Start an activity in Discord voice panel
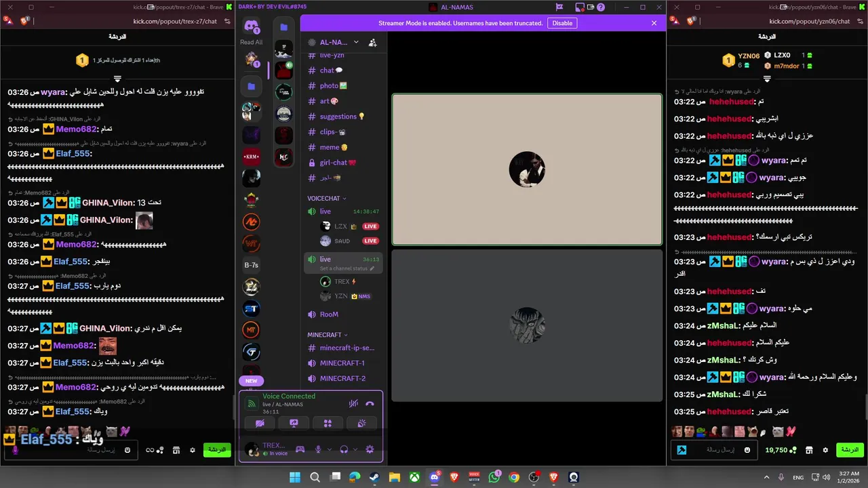868x488 pixels. pyautogui.click(x=328, y=423)
